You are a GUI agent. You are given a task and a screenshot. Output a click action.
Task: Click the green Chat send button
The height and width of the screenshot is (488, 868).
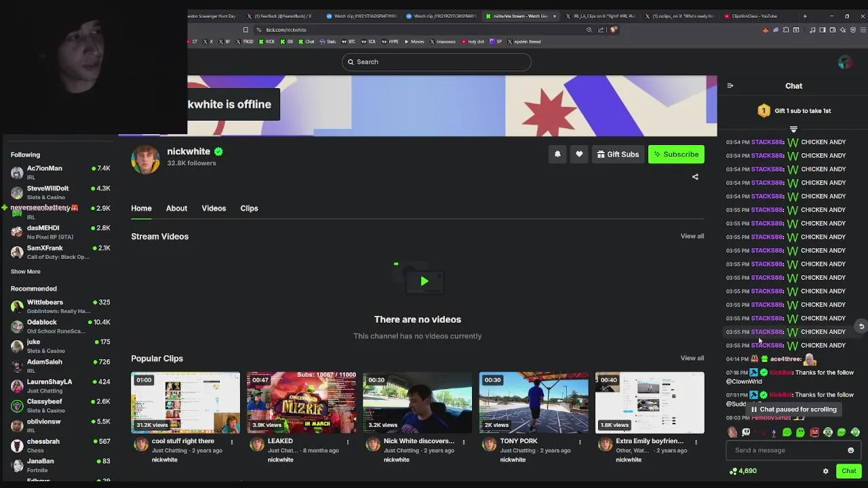click(849, 471)
